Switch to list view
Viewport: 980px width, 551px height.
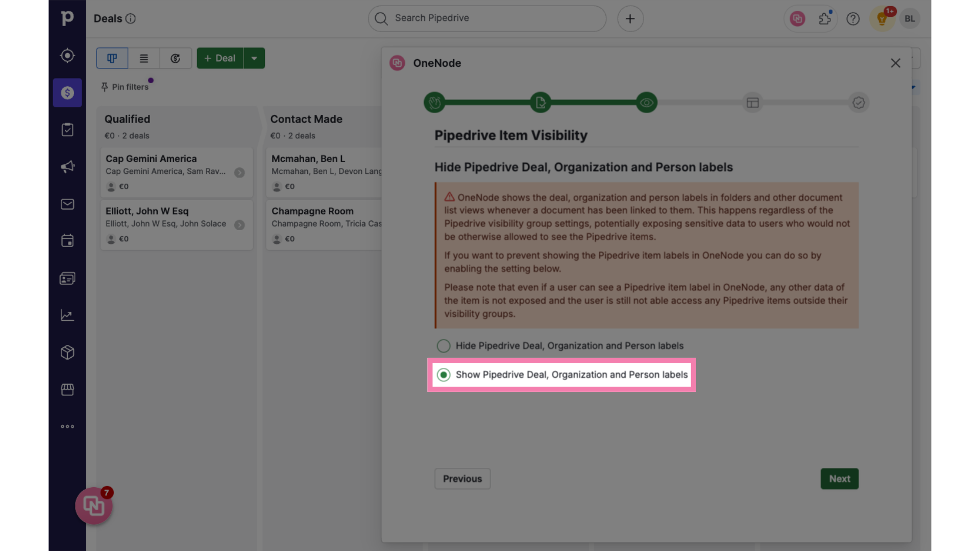144,58
